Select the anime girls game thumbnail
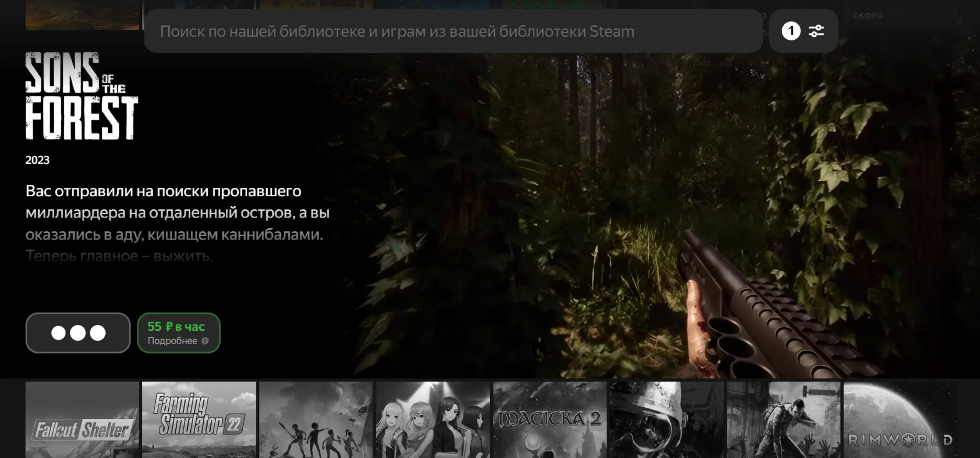This screenshot has width=980, height=458. [432, 419]
